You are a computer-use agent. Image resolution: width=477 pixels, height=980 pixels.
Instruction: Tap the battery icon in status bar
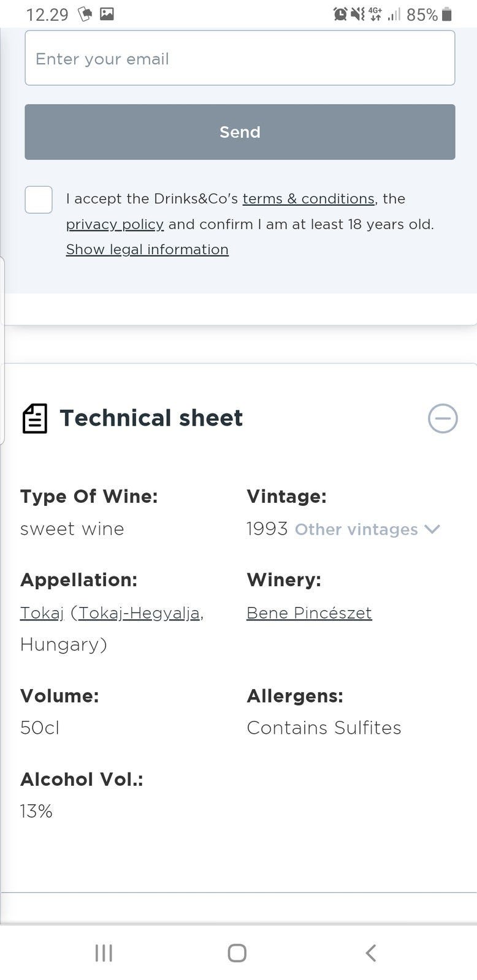(x=447, y=14)
